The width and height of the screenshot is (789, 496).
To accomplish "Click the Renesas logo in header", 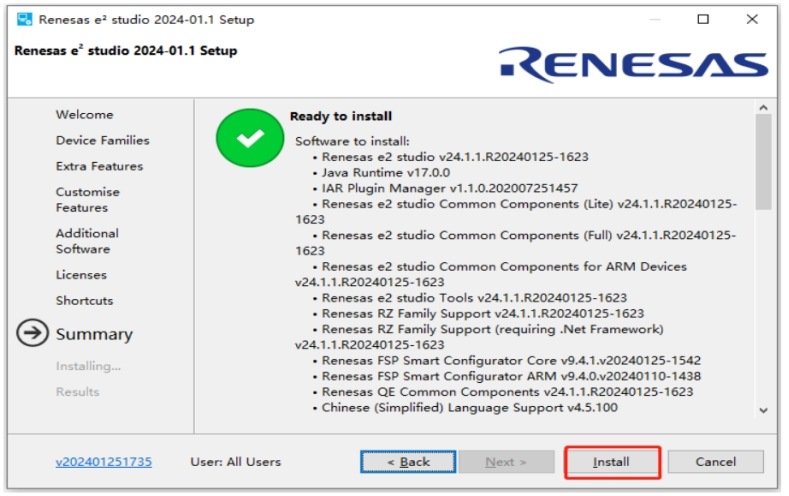I will click(634, 65).
